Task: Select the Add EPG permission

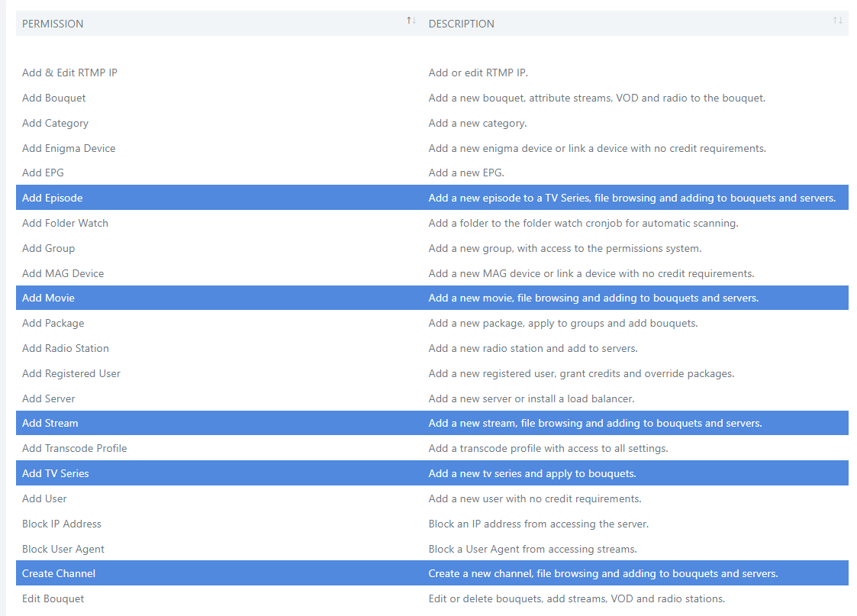Action: coord(433,173)
